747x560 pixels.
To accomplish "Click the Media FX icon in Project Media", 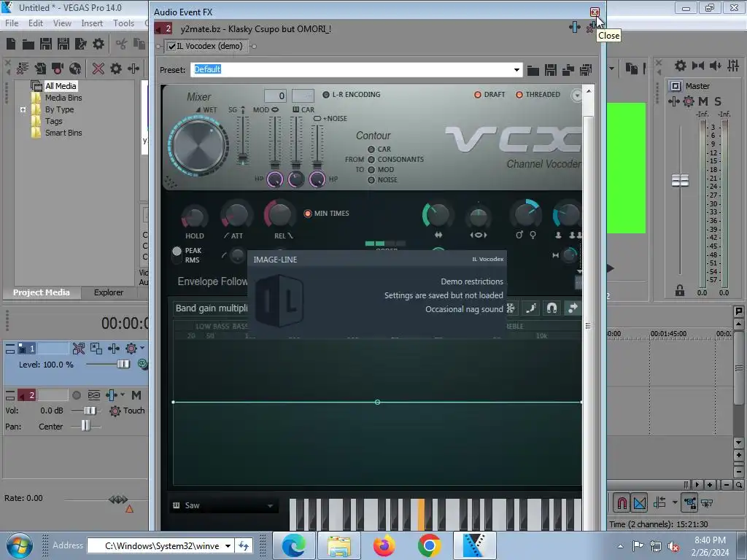I will click(133, 69).
